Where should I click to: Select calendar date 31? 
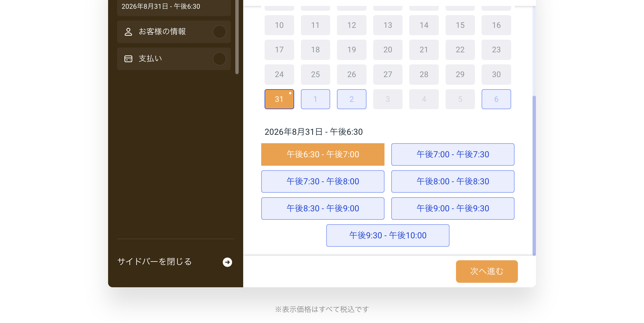click(x=279, y=99)
